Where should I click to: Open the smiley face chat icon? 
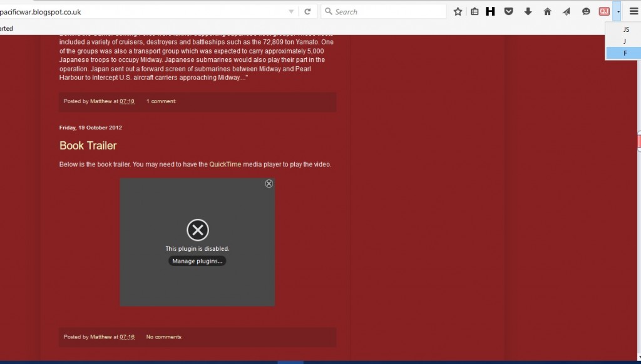[586, 11]
